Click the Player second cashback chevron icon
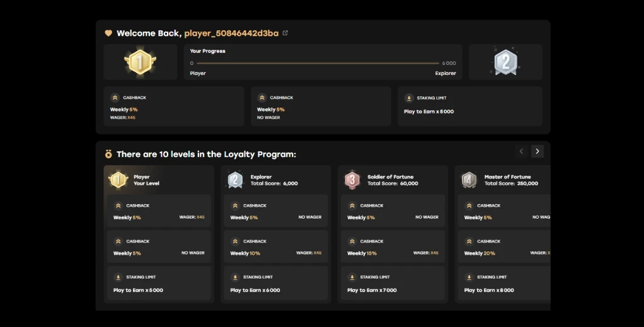This screenshot has width=644, height=327. click(118, 241)
